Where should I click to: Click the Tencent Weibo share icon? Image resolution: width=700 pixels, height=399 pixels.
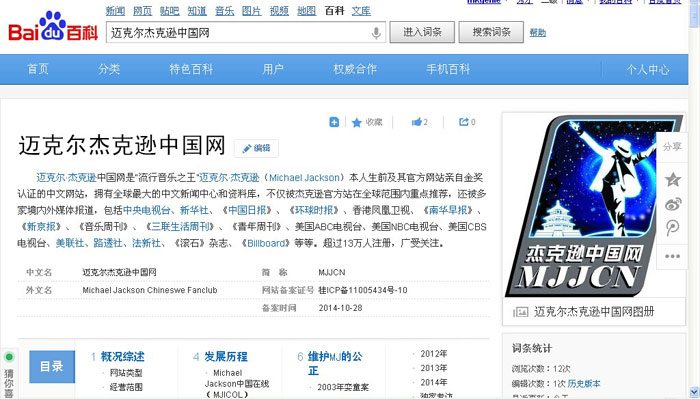672,228
